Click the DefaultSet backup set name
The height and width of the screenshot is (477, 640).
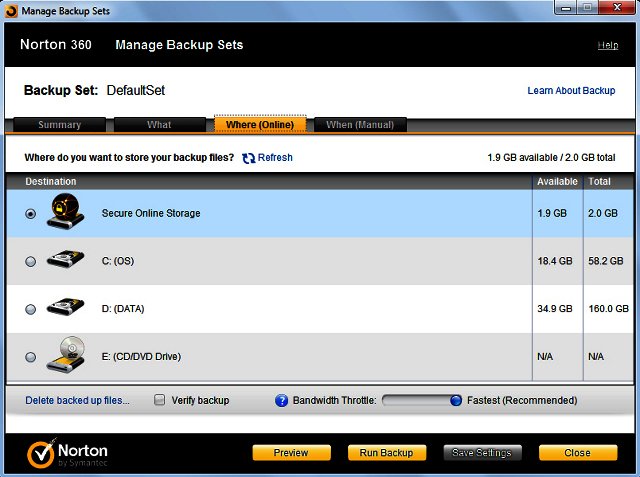pyautogui.click(x=136, y=90)
